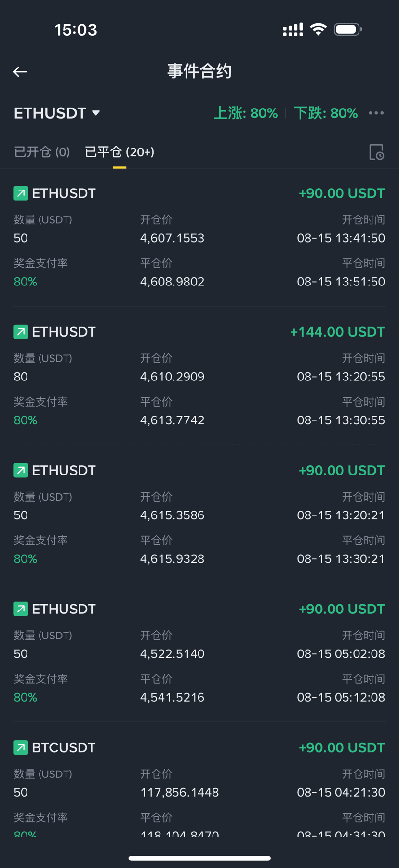The height and width of the screenshot is (868, 399).
Task: Open the three-dot more options menu
Action: coord(376,113)
